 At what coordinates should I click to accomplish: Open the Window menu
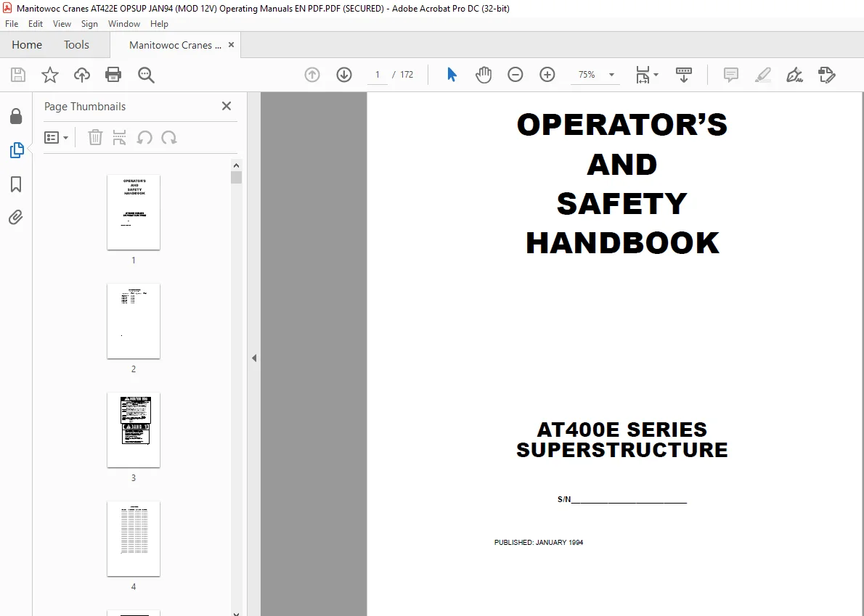point(124,24)
